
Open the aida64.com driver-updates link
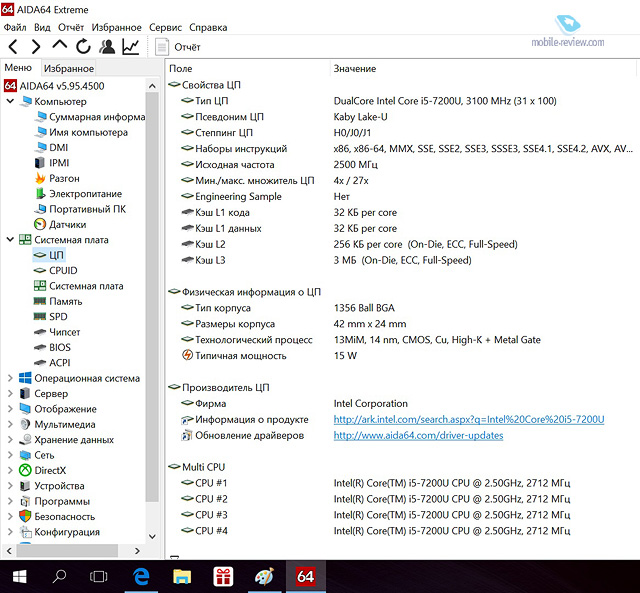418,435
